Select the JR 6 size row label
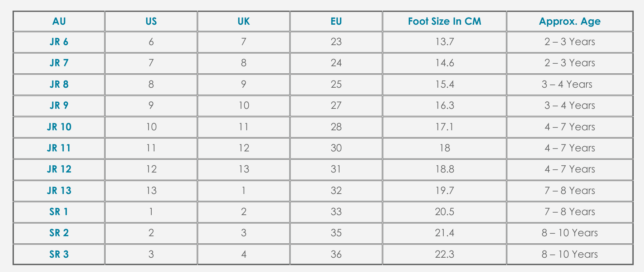Screen dimensions: 644x272 click(x=59, y=42)
